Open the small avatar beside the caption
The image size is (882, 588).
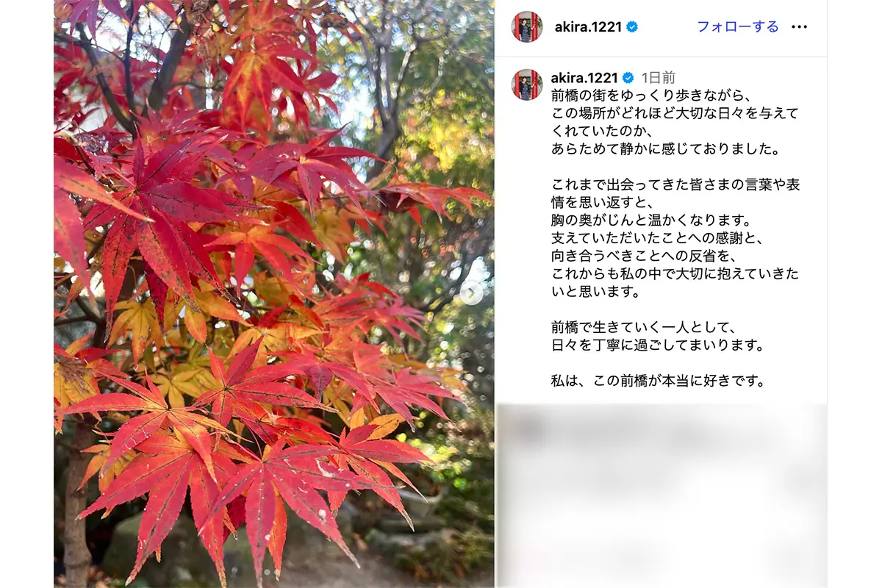coord(527,85)
